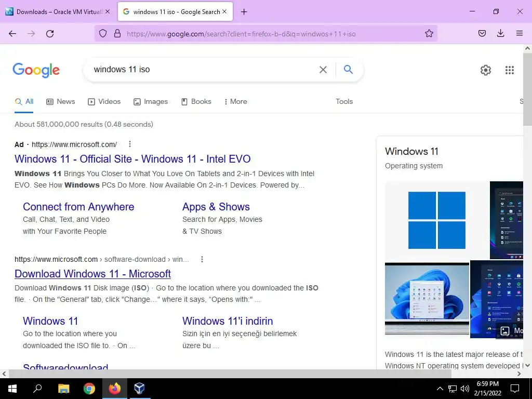
Task: Click the scroll right arrow
Action: click(519, 374)
